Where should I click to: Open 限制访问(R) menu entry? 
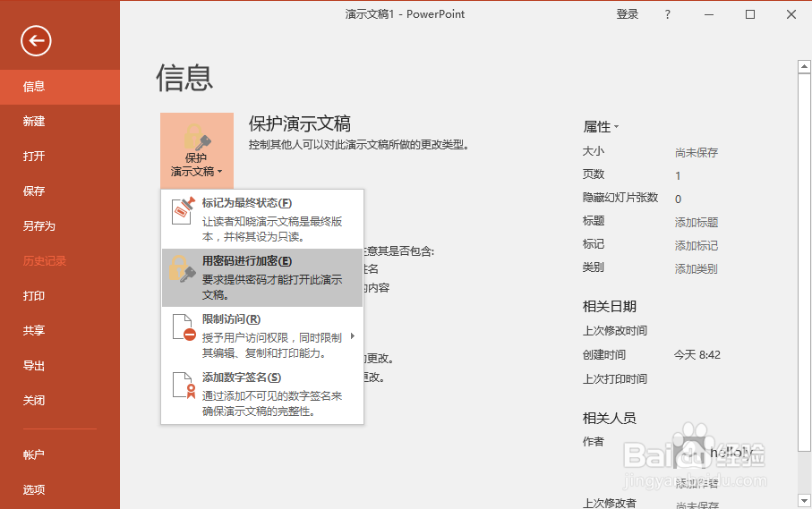262,336
